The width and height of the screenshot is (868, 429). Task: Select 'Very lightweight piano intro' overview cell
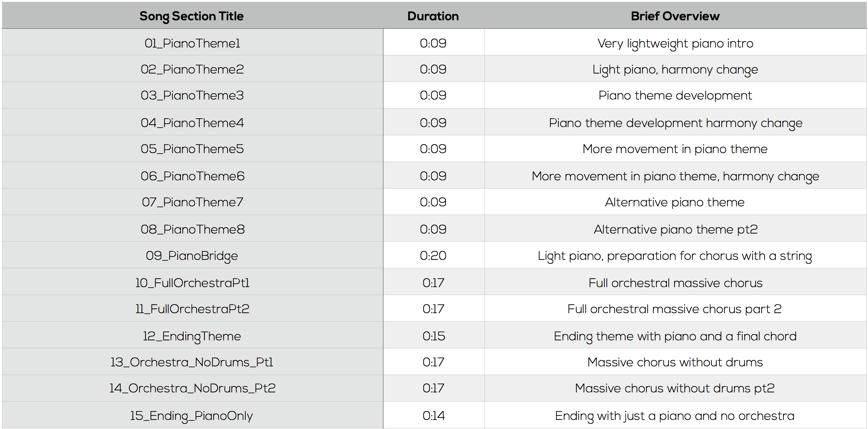675,42
